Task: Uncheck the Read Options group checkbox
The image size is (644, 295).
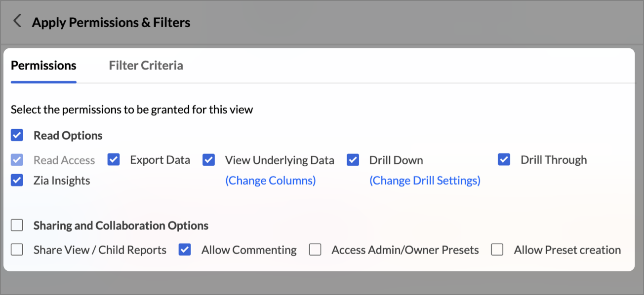Action: click(17, 135)
